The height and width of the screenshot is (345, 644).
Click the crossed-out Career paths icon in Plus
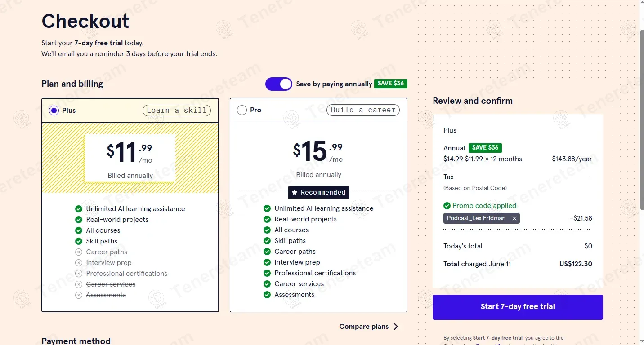(x=79, y=252)
